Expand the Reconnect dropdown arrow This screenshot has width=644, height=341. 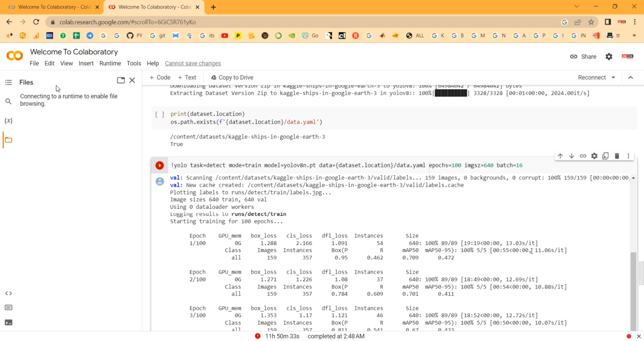click(613, 78)
